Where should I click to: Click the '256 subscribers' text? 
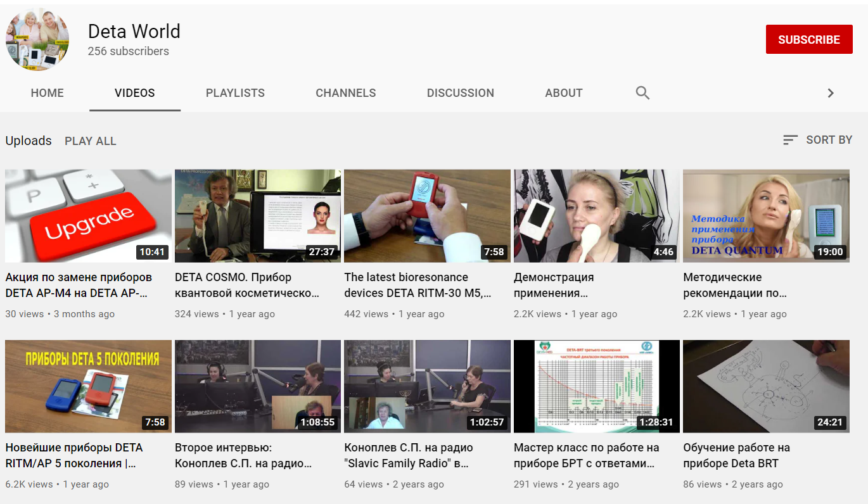(x=129, y=51)
